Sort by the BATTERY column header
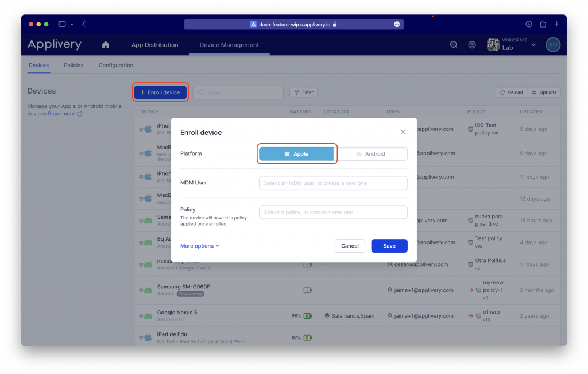Screen dimensions: 588x374 301,112
